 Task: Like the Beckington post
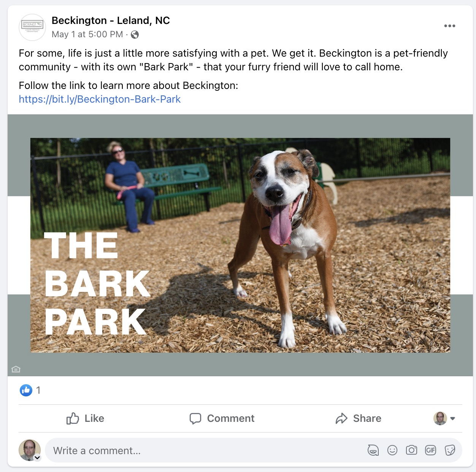(85, 418)
